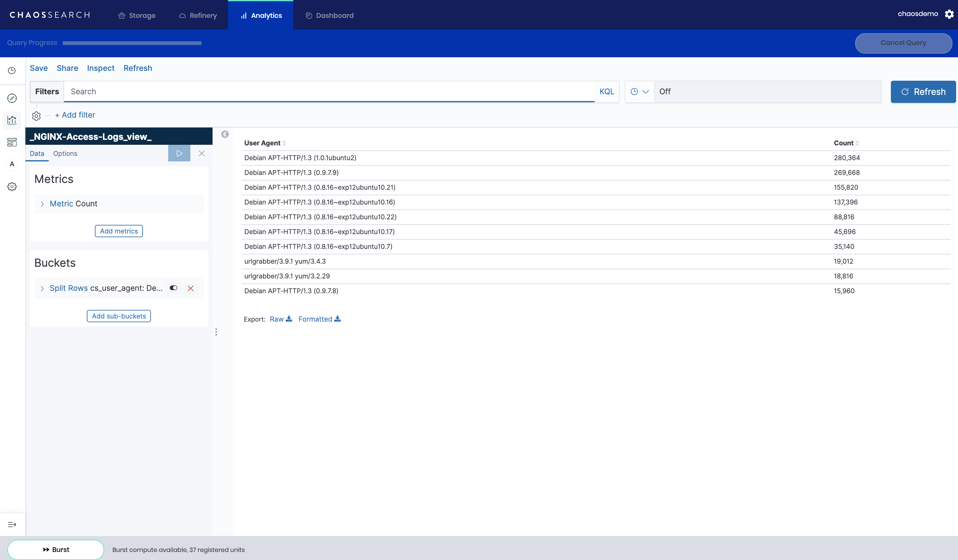Collapse the editor panel with arrow icon
Image resolution: width=958 pixels, height=560 pixels.
[x=225, y=134]
